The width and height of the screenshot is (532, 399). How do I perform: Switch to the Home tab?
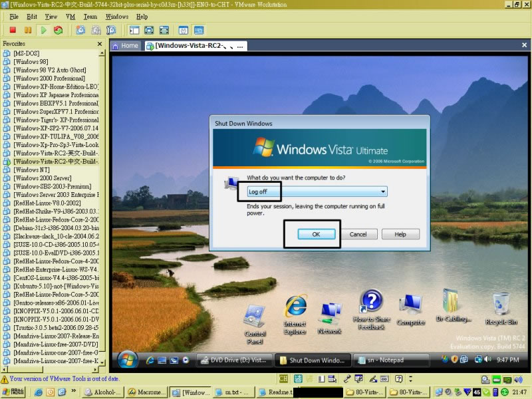point(126,46)
